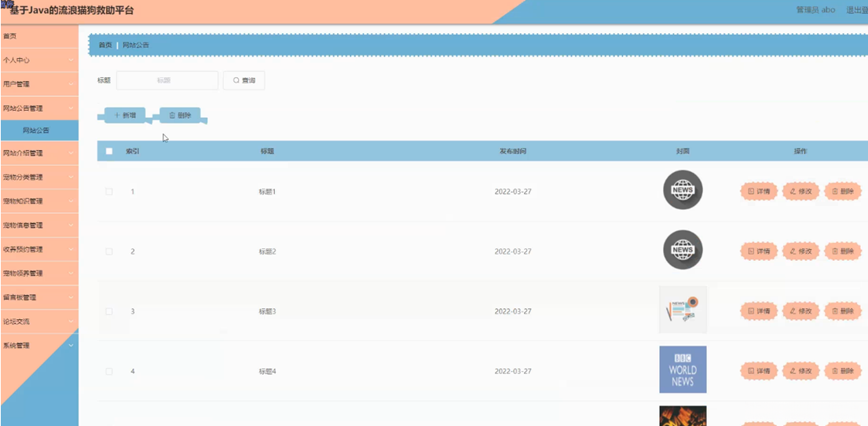Expand the 用户管理 sidebar chevron

(x=71, y=84)
